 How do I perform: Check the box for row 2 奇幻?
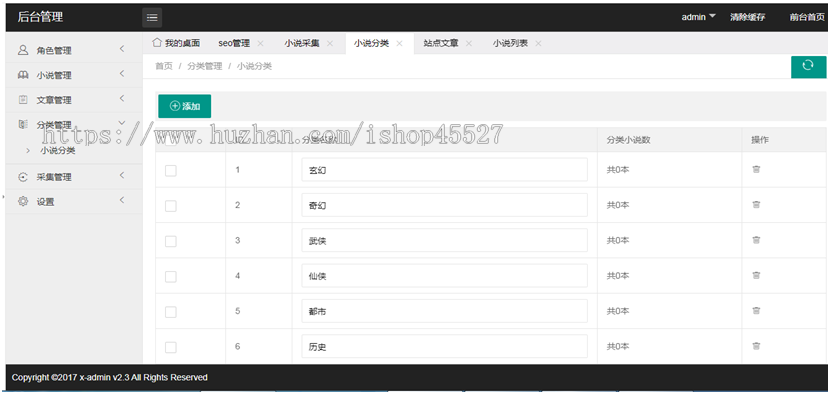tap(170, 206)
